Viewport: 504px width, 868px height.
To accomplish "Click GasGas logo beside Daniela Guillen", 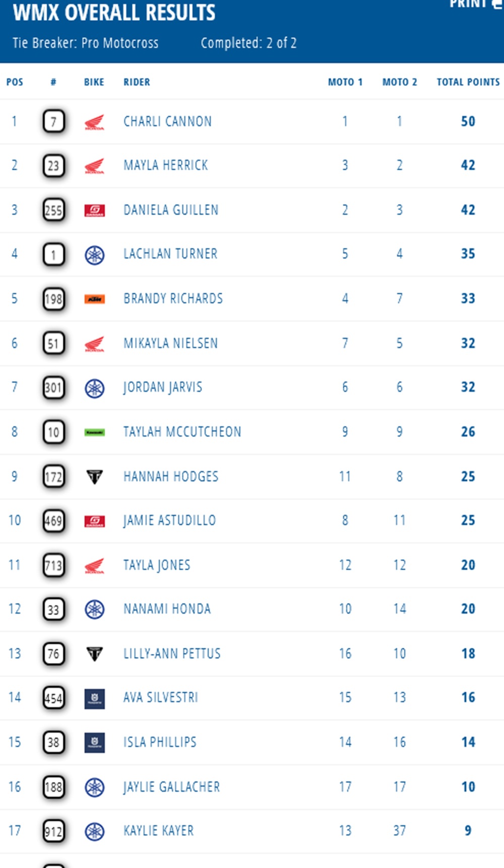I will click(x=94, y=210).
